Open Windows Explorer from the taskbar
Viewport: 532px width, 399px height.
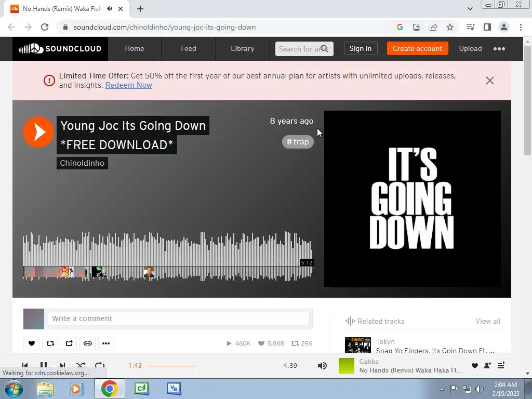coord(45,389)
